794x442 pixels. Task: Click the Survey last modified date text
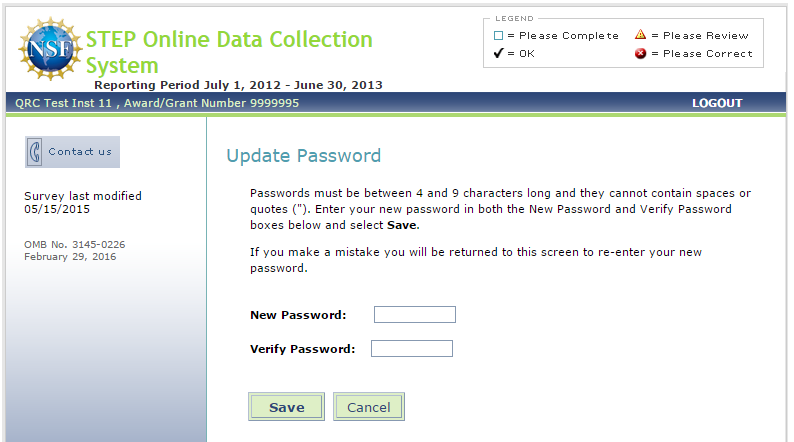pos(83,203)
